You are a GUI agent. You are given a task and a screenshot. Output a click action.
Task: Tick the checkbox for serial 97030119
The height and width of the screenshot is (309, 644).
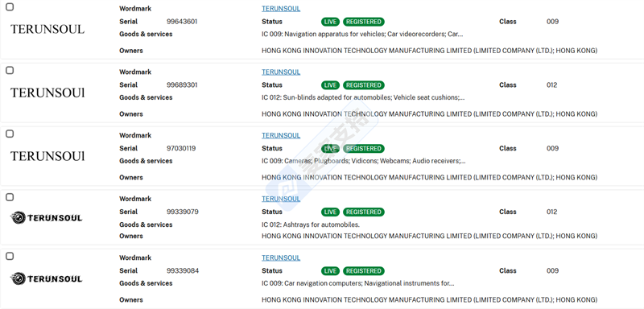click(x=10, y=134)
